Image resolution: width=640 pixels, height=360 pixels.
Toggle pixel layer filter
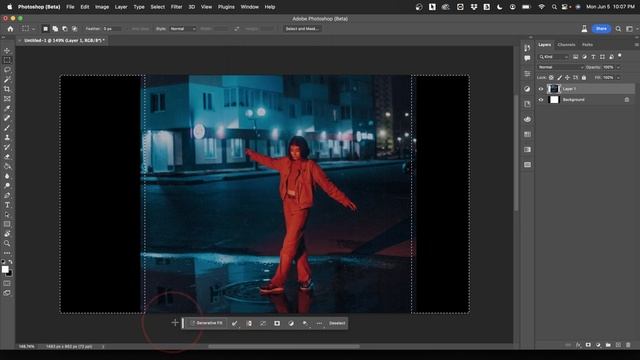[576, 57]
